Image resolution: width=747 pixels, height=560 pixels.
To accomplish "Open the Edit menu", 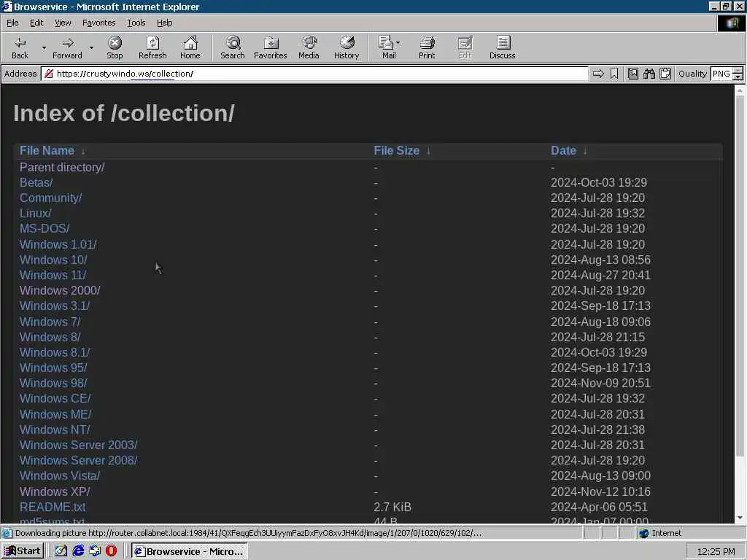I will [x=36, y=23].
